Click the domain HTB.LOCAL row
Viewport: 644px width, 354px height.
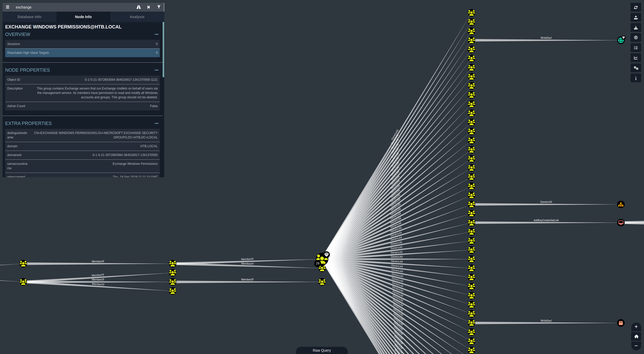(82, 146)
